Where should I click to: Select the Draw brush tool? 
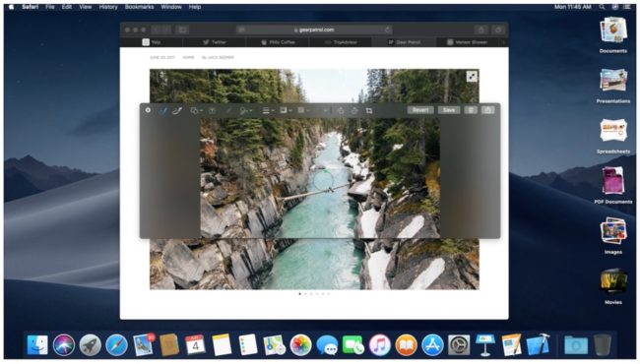176,110
